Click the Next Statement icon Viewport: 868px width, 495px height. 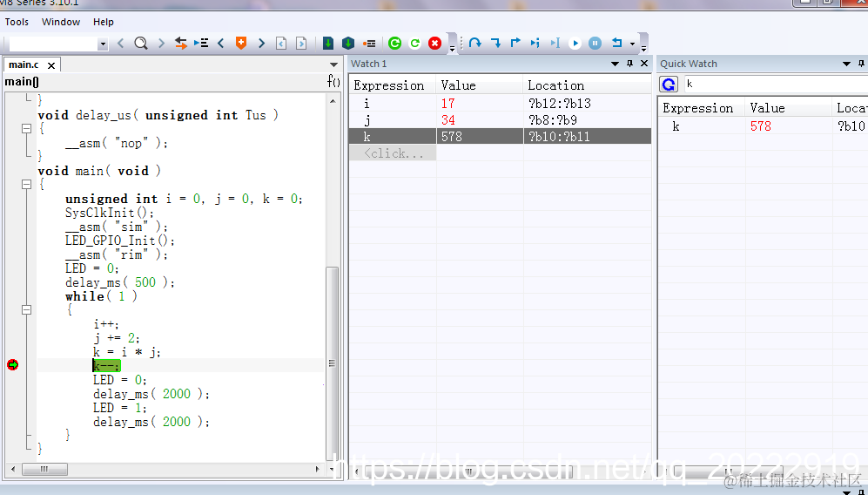[x=535, y=43]
